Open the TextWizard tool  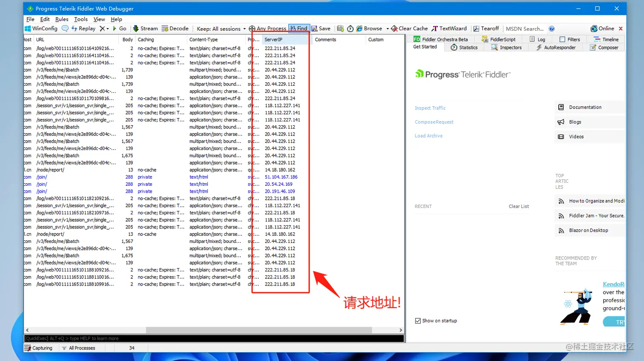click(449, 29)
